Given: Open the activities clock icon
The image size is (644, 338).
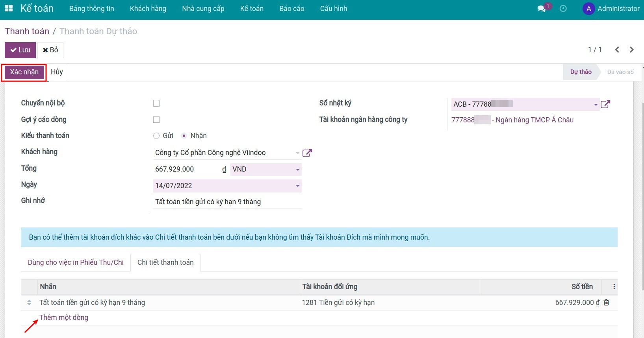Looking at the screenshot, I should click(563, 9).
